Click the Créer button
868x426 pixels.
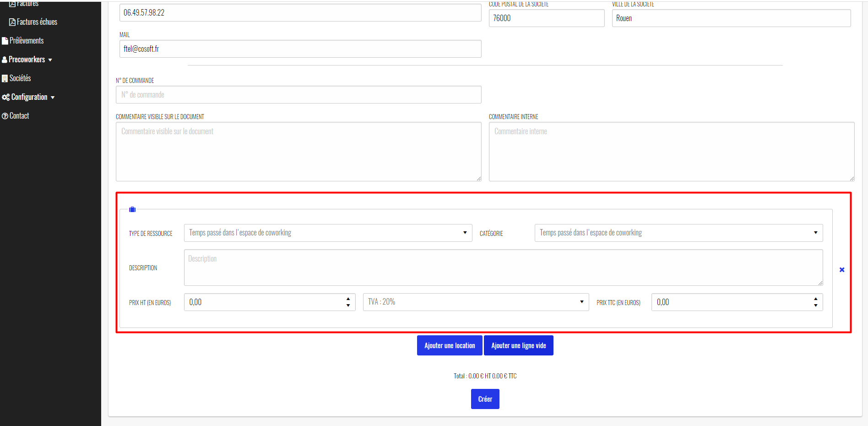click(485, 399)
